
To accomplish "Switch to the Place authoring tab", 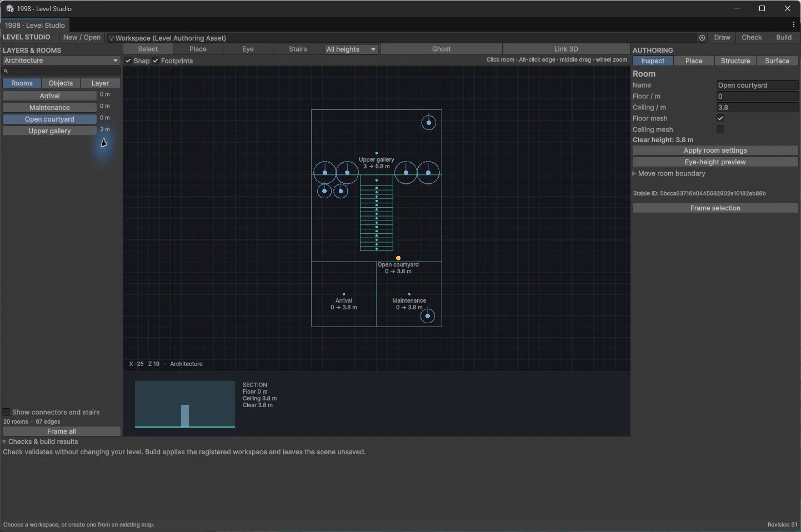I will point(694,61).
